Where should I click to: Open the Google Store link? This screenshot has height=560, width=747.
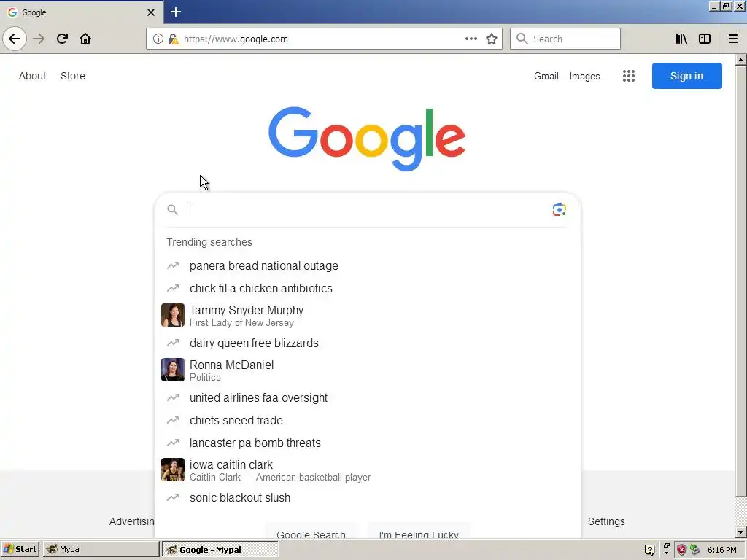pyautogui.click(x=73, y=76)
